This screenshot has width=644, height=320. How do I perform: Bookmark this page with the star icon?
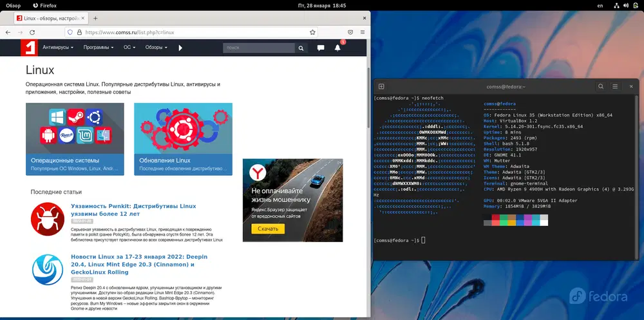[x=312, y=32]
